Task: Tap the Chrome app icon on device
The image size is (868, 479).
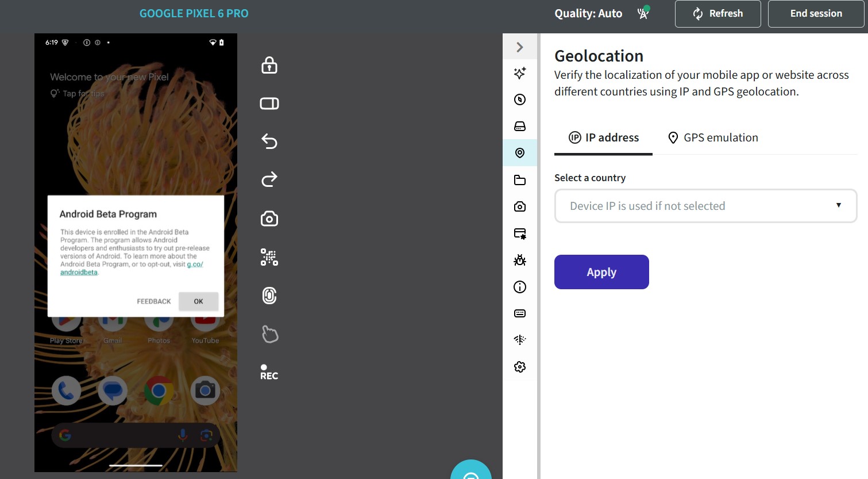Action: pyautogui.click(x=159, y=391)
